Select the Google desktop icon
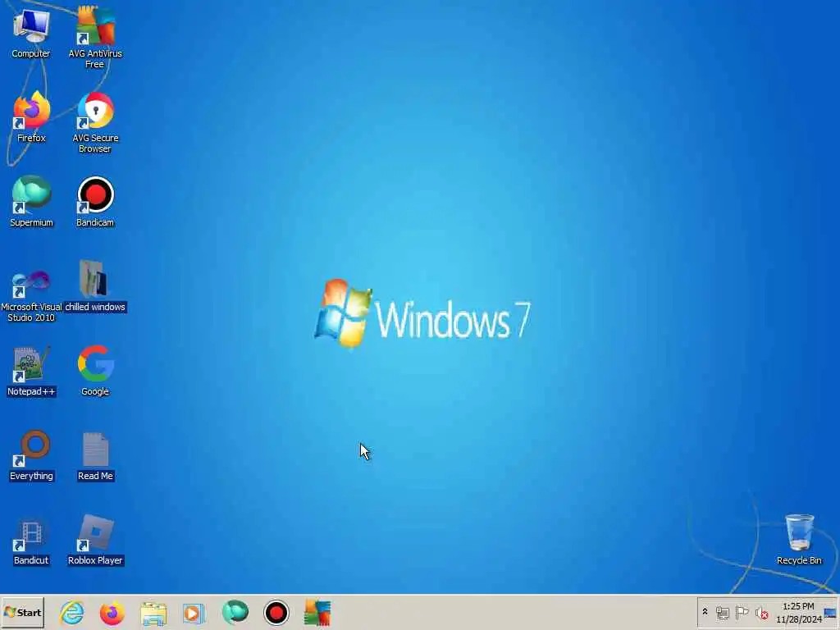 [95, 371]
